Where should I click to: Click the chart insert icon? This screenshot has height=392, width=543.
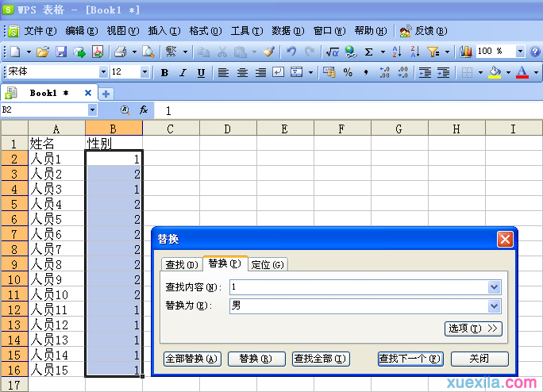[466, 52]
